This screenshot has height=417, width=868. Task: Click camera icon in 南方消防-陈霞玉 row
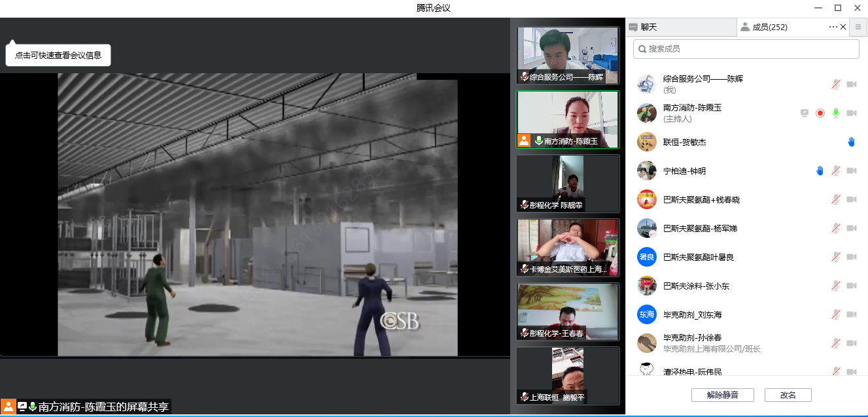coord(852,113)
